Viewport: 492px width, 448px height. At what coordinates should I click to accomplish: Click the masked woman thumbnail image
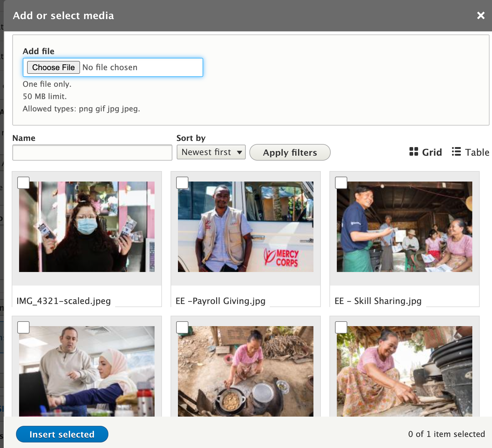(87, 227)
